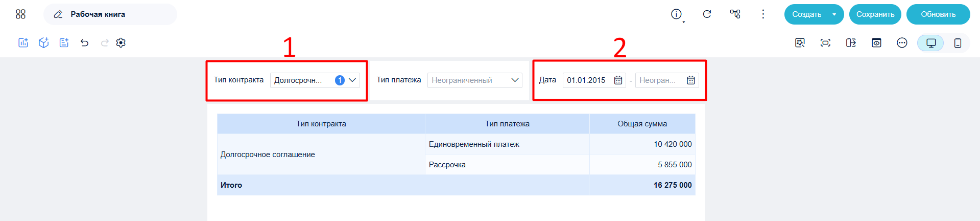Screen dimensions: 980x221
Task: Open the Создать button dropdown arrow
Action: (x=834, y=14)
